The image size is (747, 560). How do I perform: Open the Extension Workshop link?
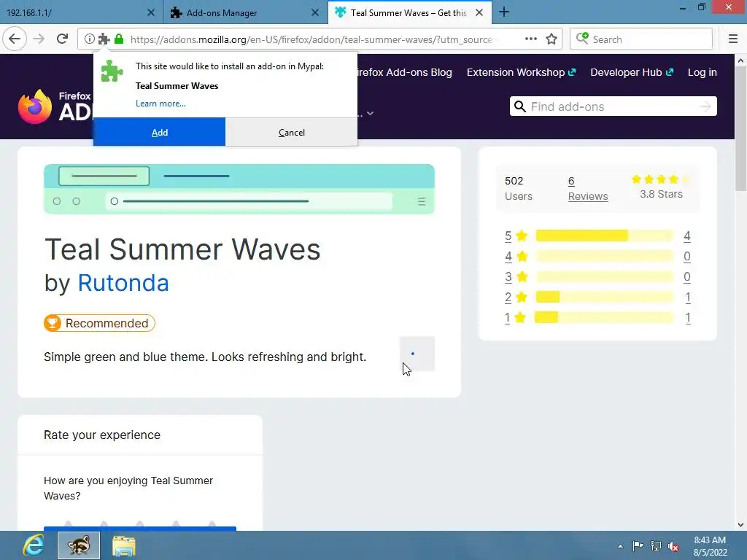521,72
